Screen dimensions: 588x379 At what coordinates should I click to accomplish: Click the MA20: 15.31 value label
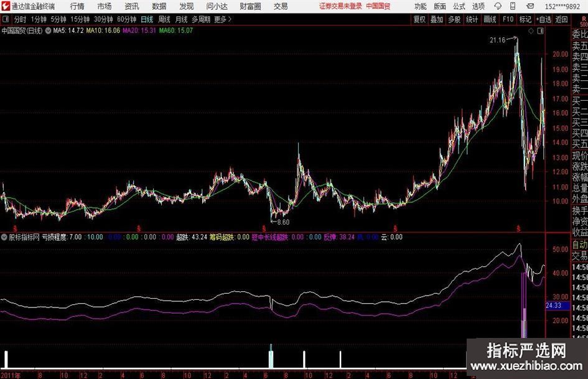click(x=139, y=30)
